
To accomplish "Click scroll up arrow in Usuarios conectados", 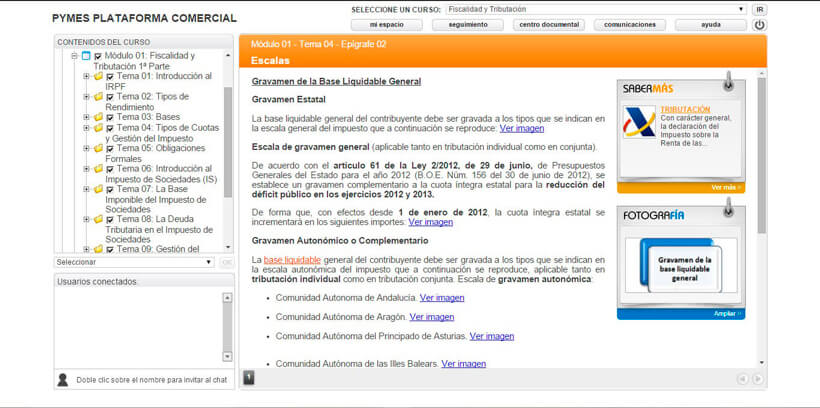I will click(x=227, y=298).
